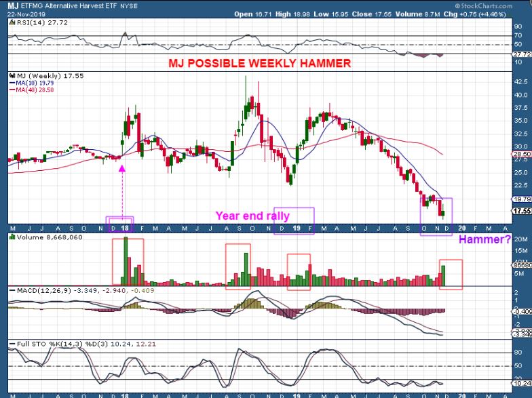Click year label 19 under the price panel
The height and width of the screenshot is (398, 532).
point(296,228)
